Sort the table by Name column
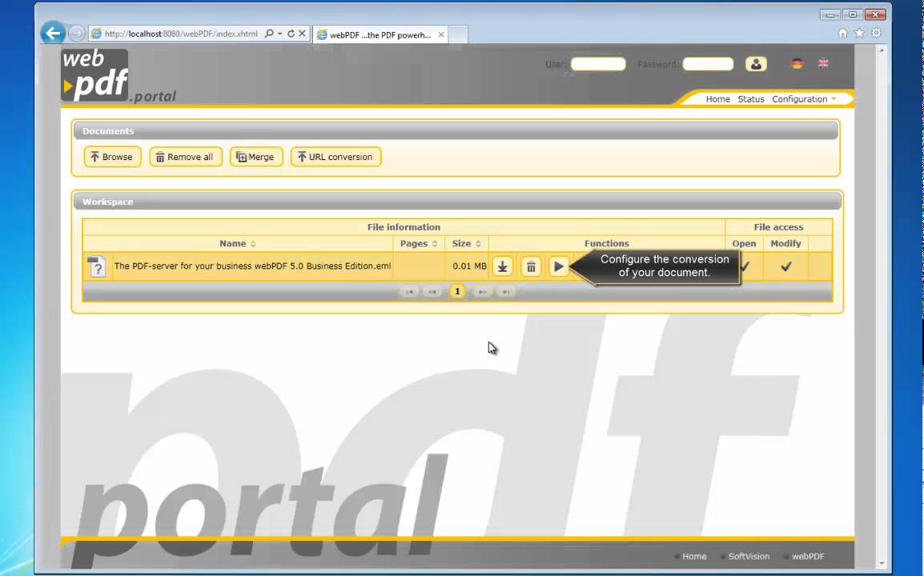The width and height of the screenshot is (924, 576). (238, 243)
